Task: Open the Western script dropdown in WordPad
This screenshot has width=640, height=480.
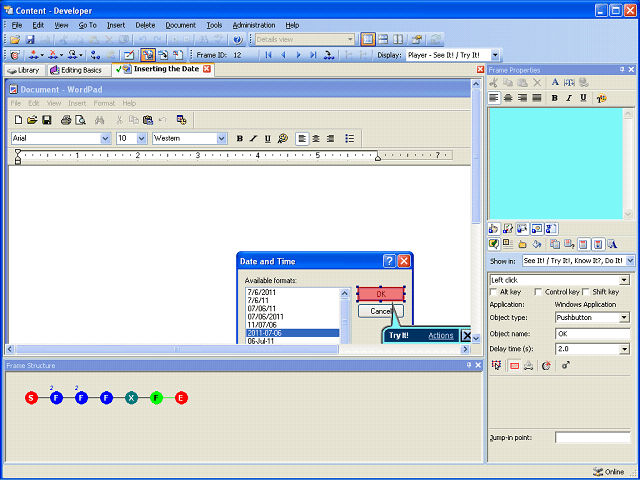Action: click(x=222, y=138)
